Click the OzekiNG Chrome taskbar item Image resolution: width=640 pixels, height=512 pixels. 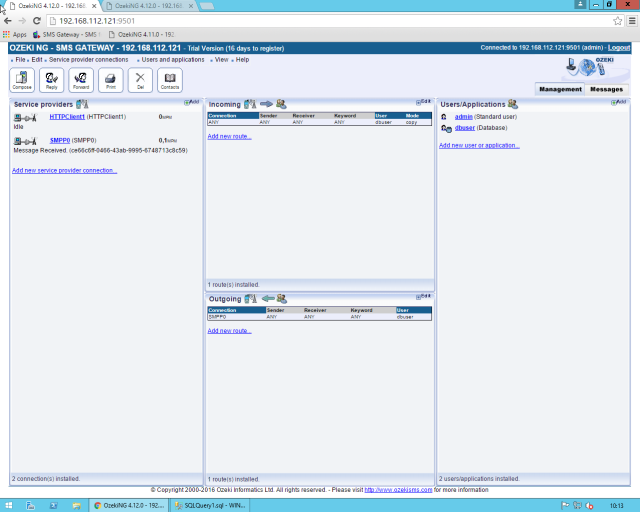[x=129, y=505]
